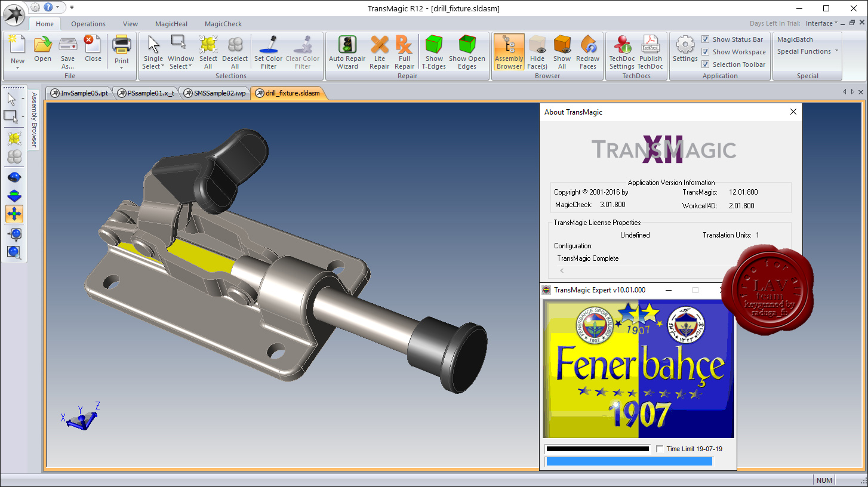
Task: Select the blue up-down arrows tool in the side toolbar
Action: 14,195
